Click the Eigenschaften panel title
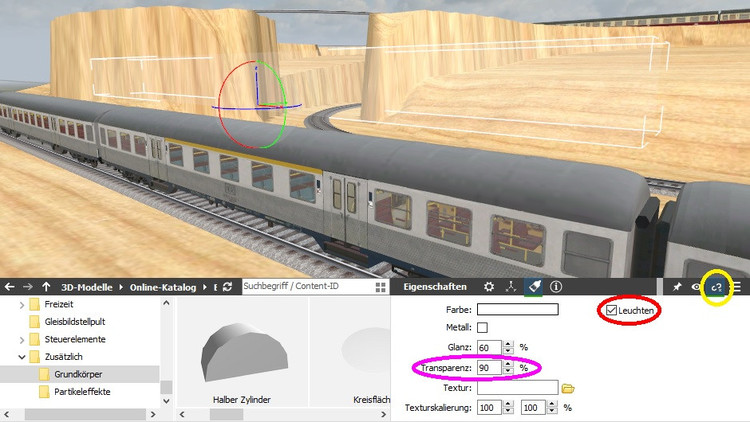Screen dimensions: 750x422 click(x=435, y=287)
